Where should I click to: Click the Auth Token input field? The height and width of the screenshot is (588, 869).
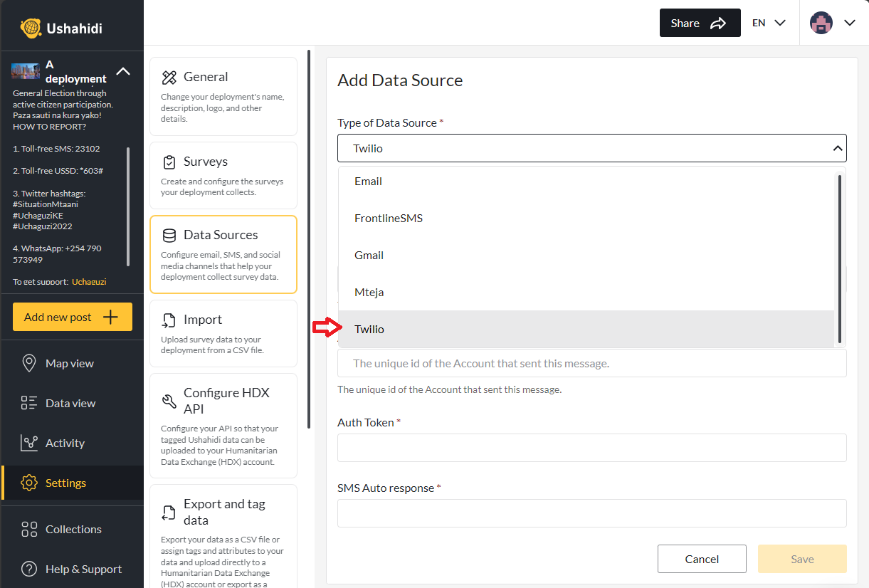click(591, 448)
